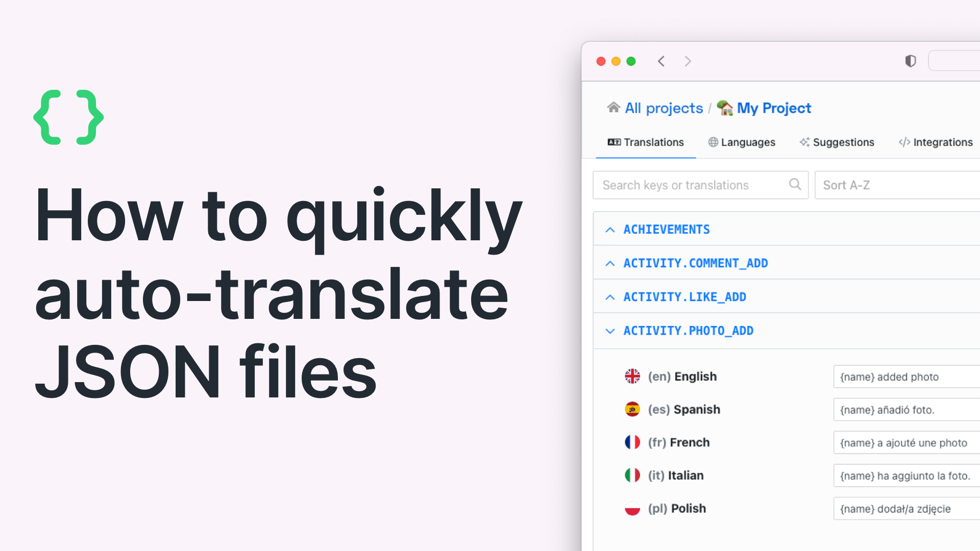Switch to the Languages tab
This screenshot has width=980, height=551.
[x=741, y=142]
